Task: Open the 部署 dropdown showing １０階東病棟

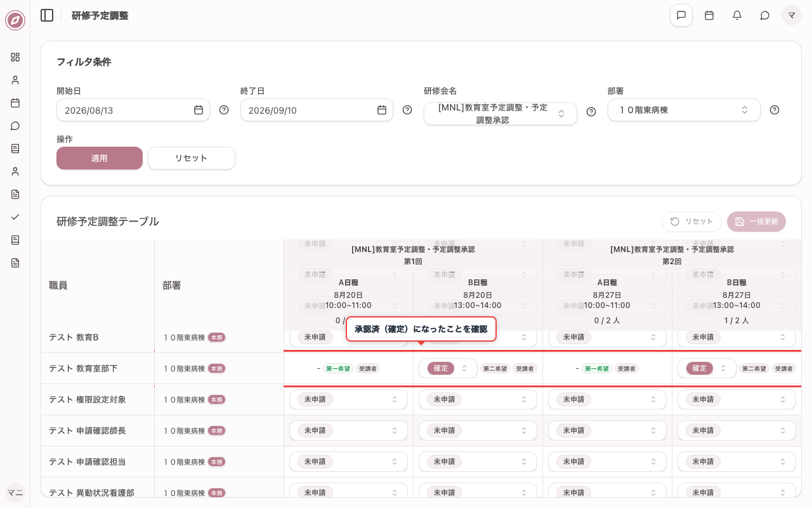Action: 684,110
